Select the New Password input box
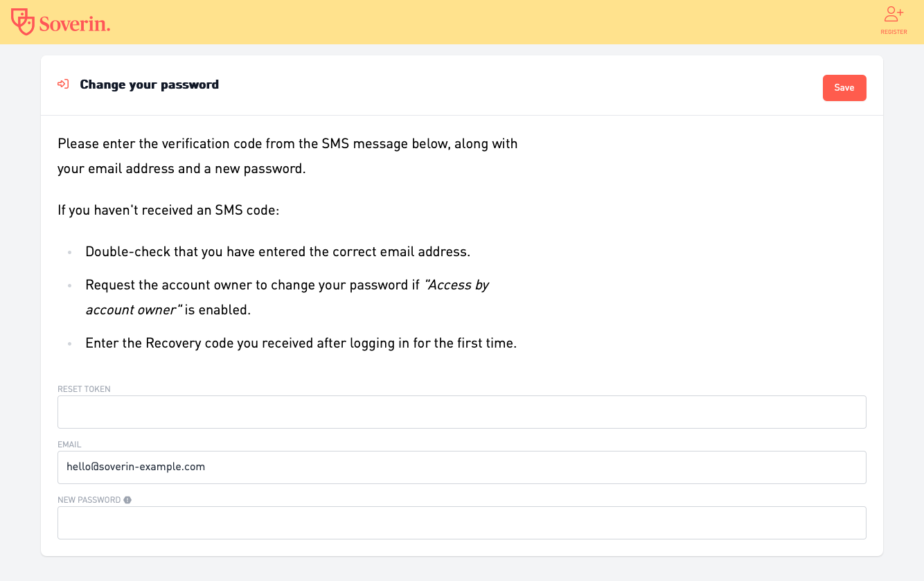The width and height of the screenshot is (924, 581). pyautogui.click(x=462, y=523)
